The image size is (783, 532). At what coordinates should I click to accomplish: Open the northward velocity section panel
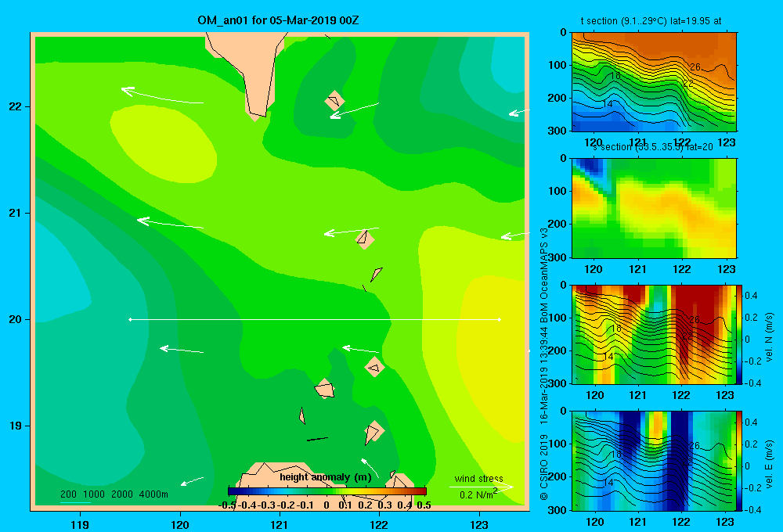point(654,334)
